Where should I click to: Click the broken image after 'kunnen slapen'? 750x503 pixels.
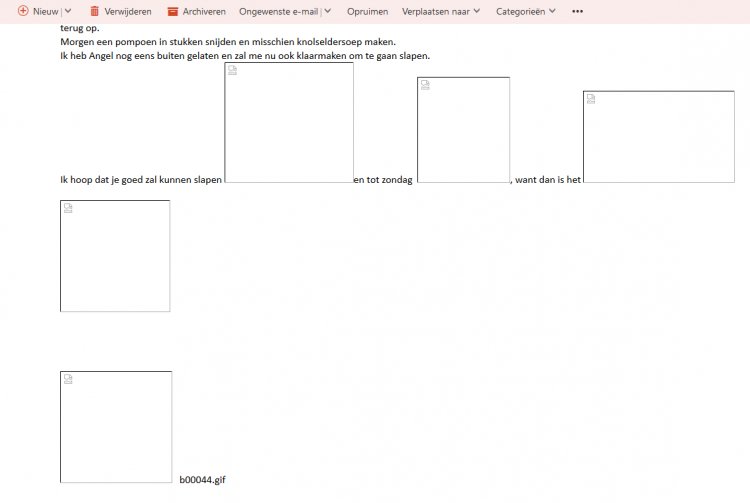[x=289, y=123]
